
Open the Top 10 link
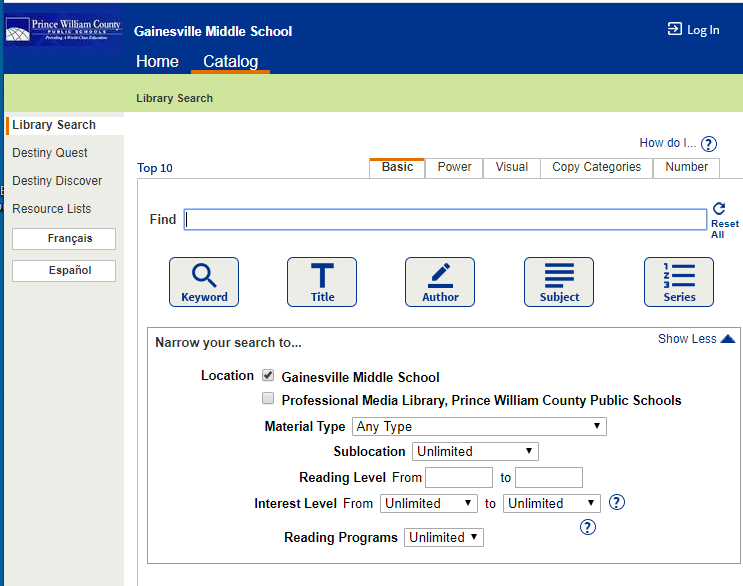click(x=154, y=168)
